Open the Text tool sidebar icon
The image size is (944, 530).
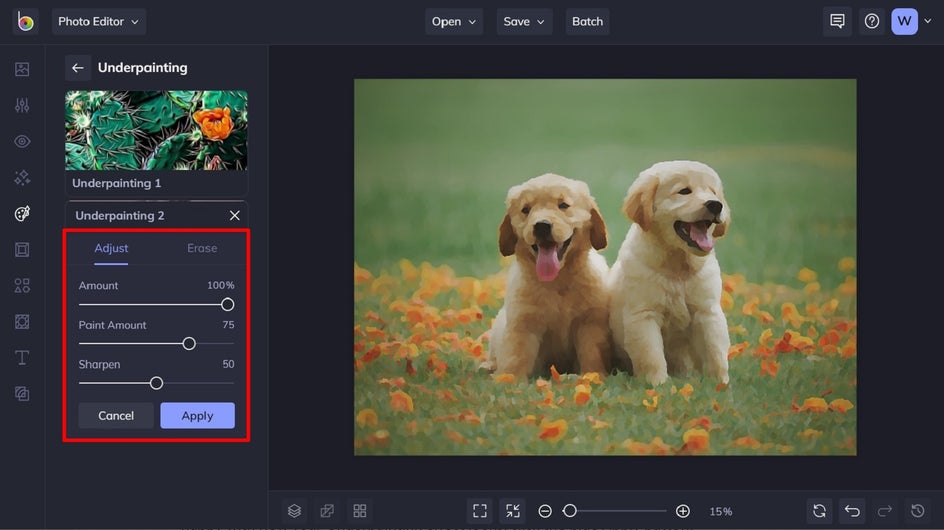coord(22,358)
